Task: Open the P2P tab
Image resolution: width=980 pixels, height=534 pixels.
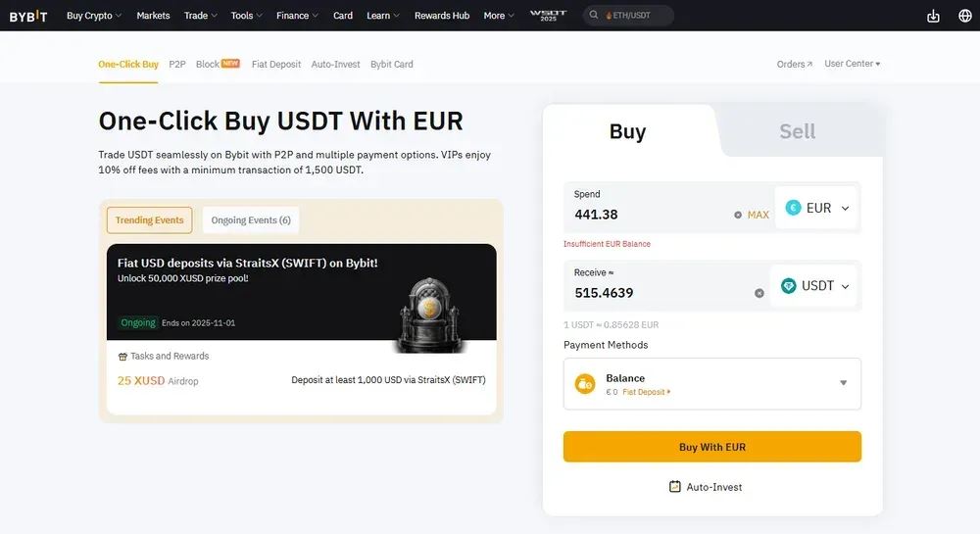Action: coord(177,64)
